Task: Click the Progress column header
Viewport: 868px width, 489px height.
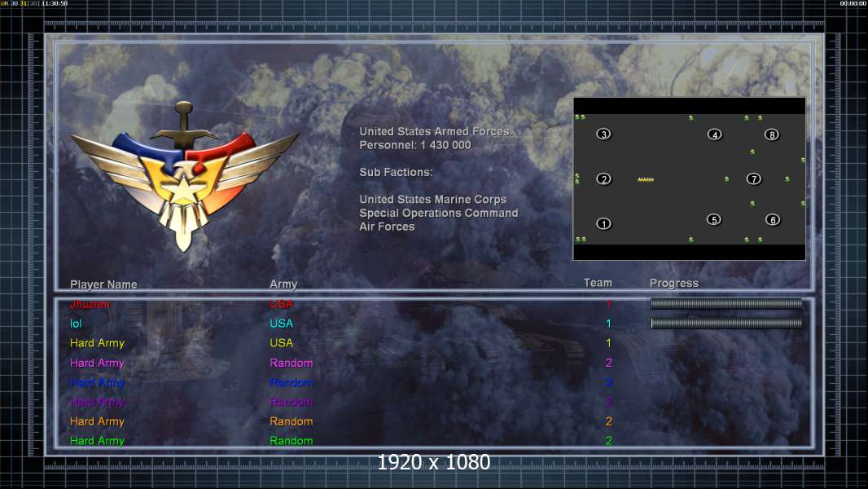Action: [673, 283]
